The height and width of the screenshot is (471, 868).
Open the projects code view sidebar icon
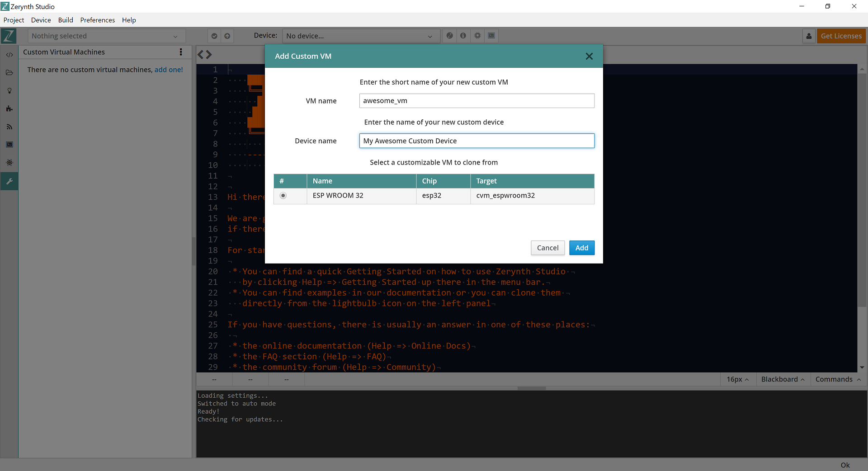click(x=9, y=54)
